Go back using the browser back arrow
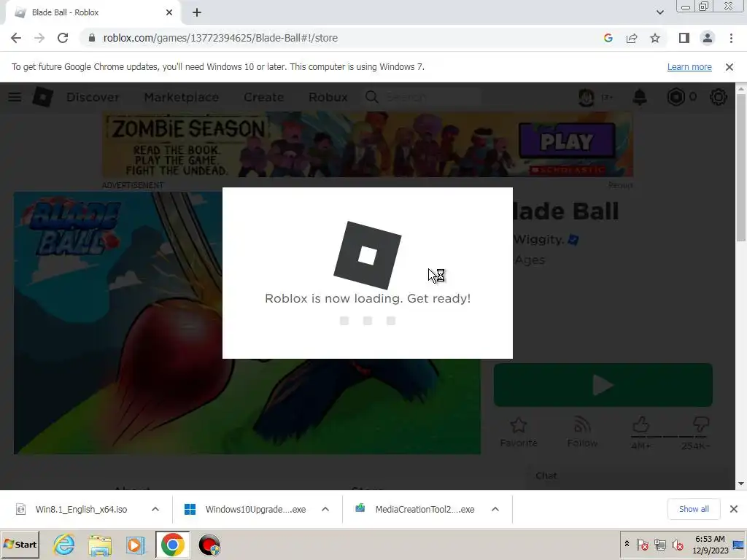 coord(16,38)
